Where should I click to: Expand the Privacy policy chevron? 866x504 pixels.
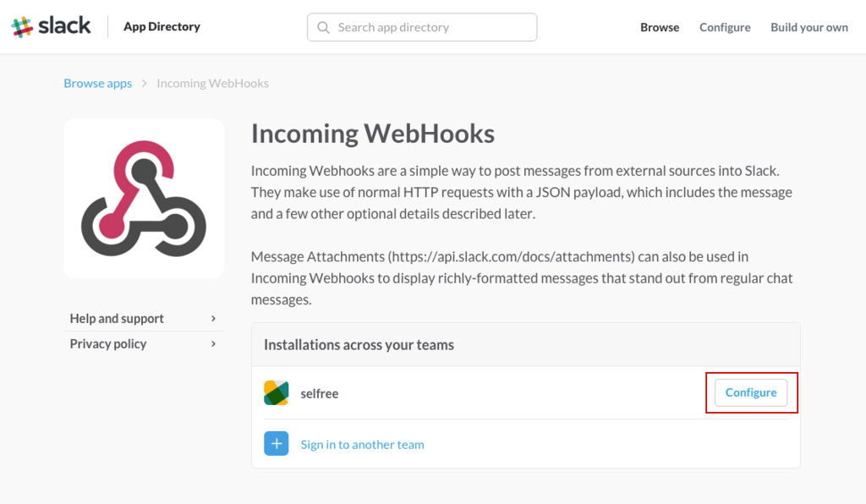(213, 344)
